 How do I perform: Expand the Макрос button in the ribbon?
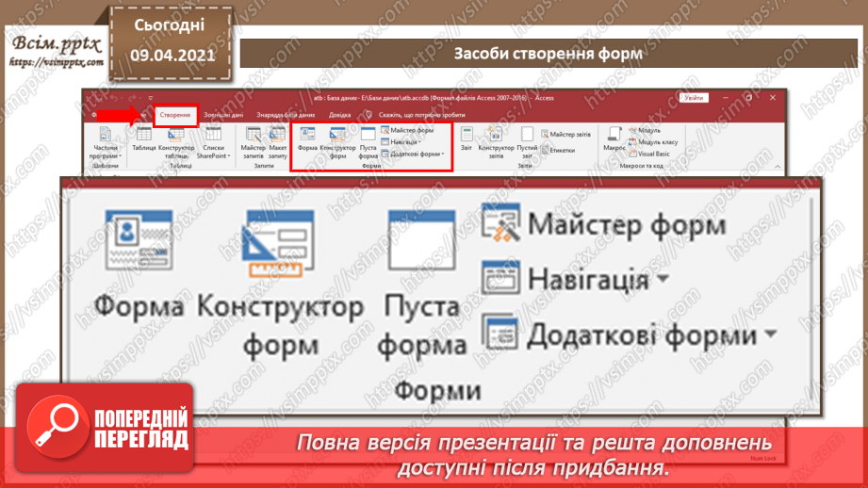pos(614,140)
